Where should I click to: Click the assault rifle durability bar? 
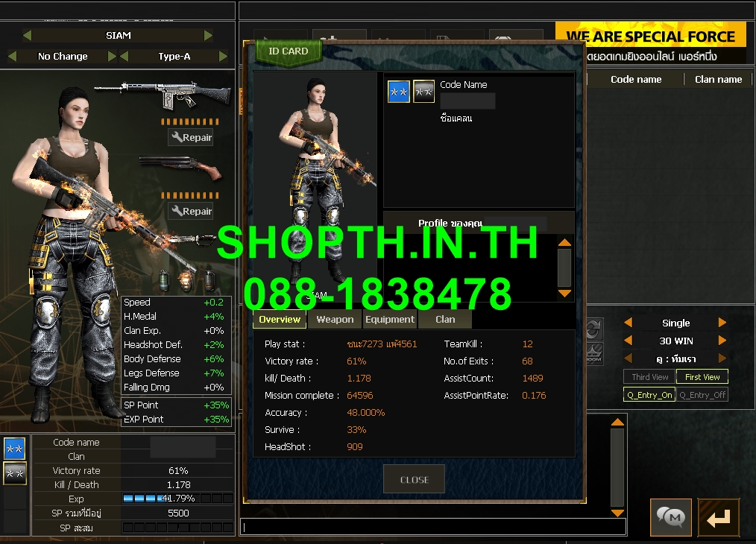pyautogui.click(x=190, y=122)
